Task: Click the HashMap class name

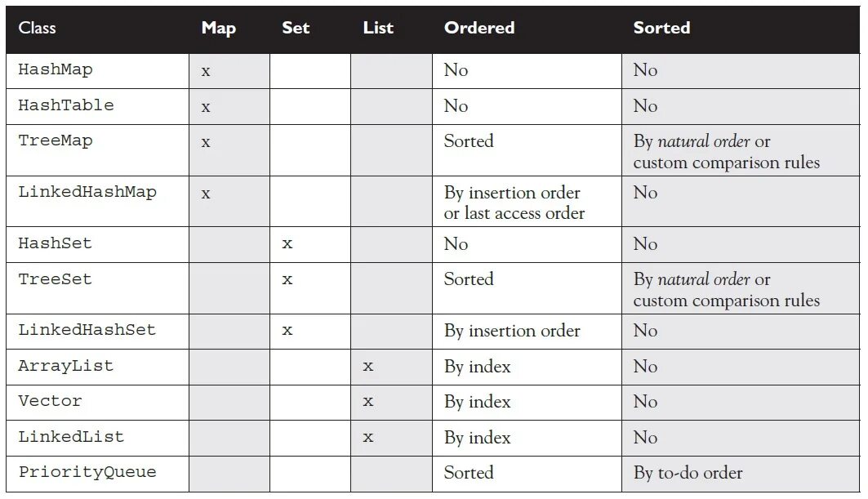Action: (x=56, y=70)
